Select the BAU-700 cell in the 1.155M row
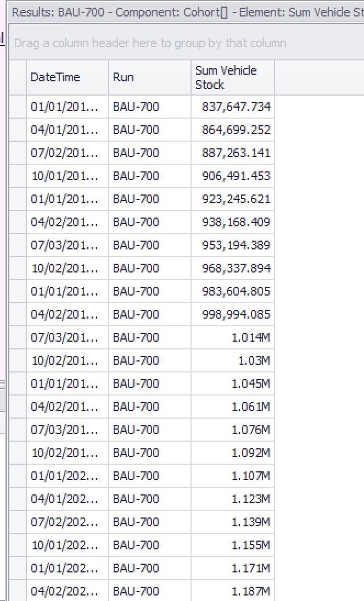 (x=150, y=545)
